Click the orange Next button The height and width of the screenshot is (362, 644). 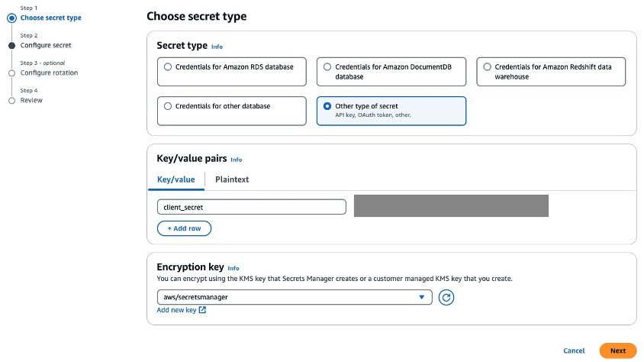click(618, 351)
